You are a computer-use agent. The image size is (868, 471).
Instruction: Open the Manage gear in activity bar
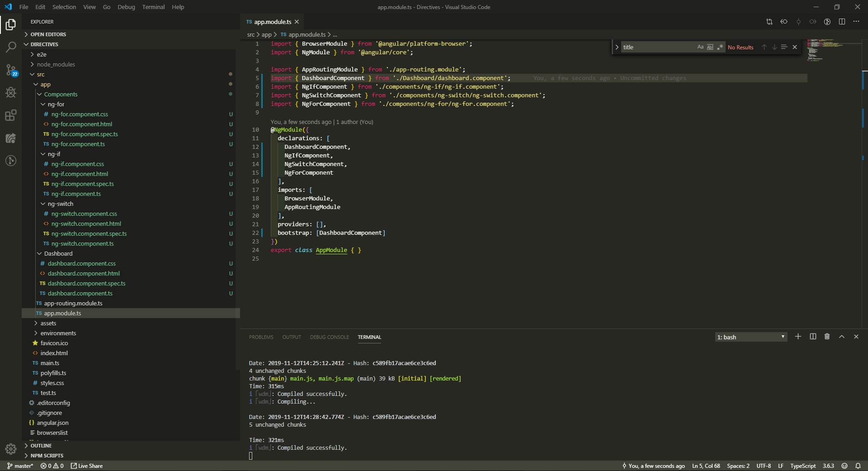pyautogui.click(x=11, y=449)
